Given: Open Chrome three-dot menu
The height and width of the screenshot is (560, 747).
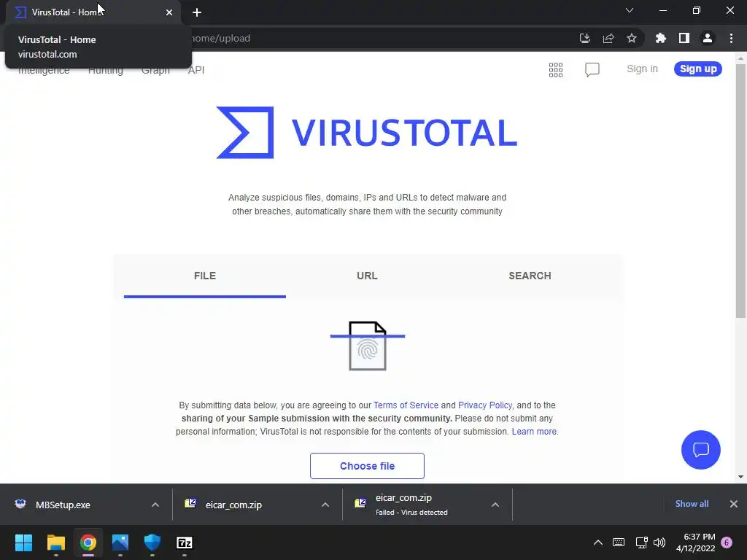Looking at the screenshot, I should [731, 38].
